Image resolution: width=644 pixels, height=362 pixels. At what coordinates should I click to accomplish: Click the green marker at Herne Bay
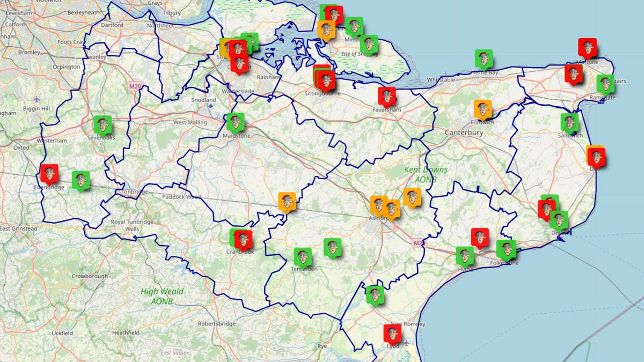coord(484,58)
